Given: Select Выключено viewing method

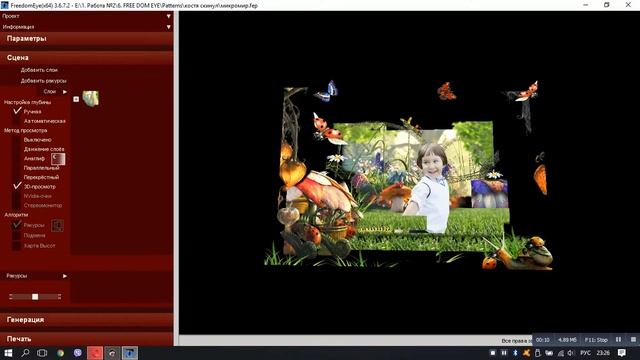Looking at the screenshot, I should point(38,140).
